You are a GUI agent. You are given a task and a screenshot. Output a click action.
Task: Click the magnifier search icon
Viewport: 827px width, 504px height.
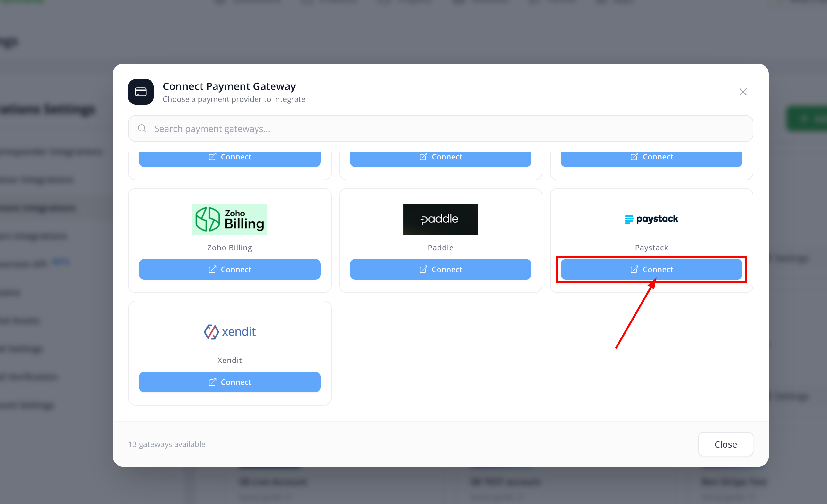coord(142,128)
